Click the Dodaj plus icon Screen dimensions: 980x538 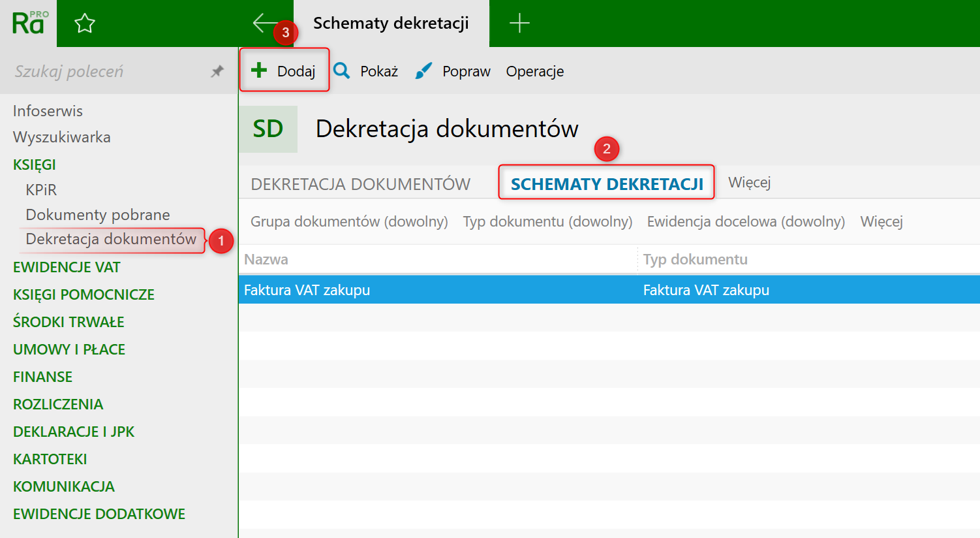coord(259,71)
